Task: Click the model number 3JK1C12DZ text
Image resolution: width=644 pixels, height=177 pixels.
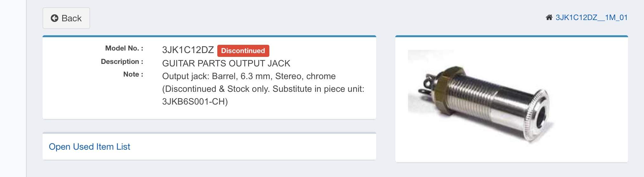Action: pyautogui.click(x=188, y=50)
